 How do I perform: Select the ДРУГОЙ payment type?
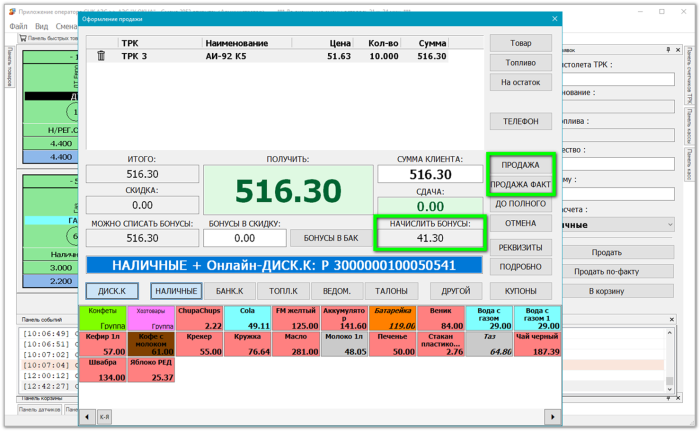point(456,291)
